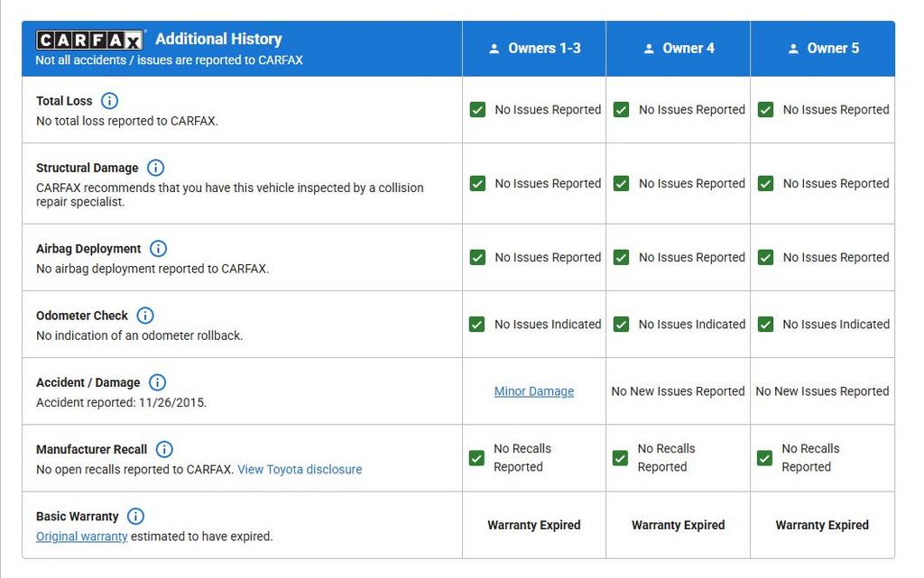Click the CARFAX logo
The width and height of the screenshot is (924, 578).
(89, 40)
